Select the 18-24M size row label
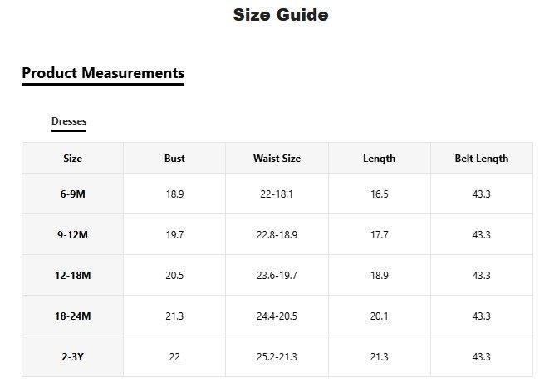This screenshot has height=392, width=554. pos(73,316)
